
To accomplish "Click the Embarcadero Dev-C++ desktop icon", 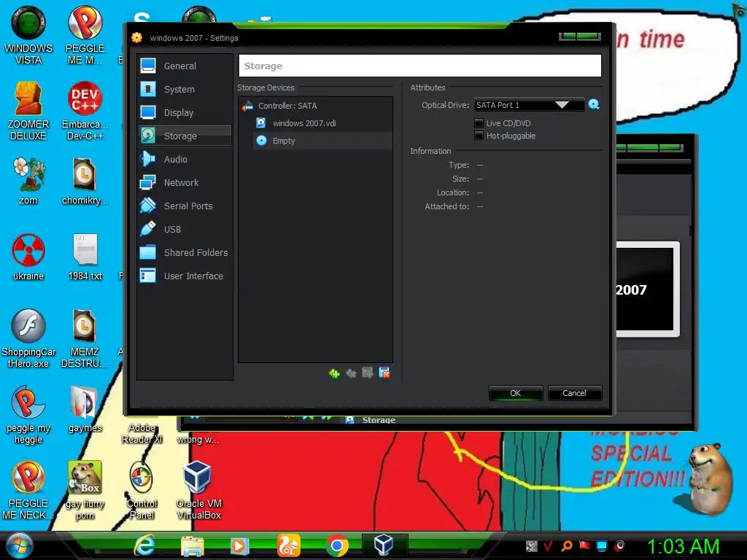I will point(85,111).
